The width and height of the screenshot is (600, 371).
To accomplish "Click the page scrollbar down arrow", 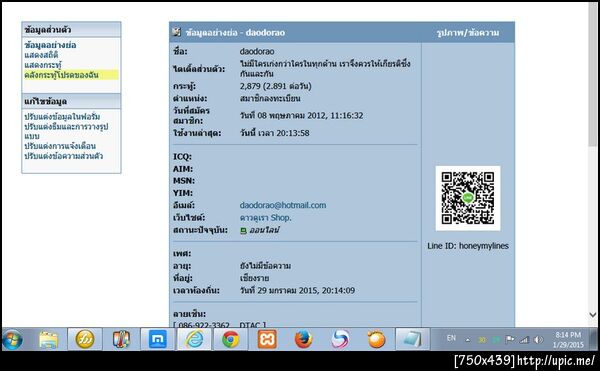I will 593,315.
